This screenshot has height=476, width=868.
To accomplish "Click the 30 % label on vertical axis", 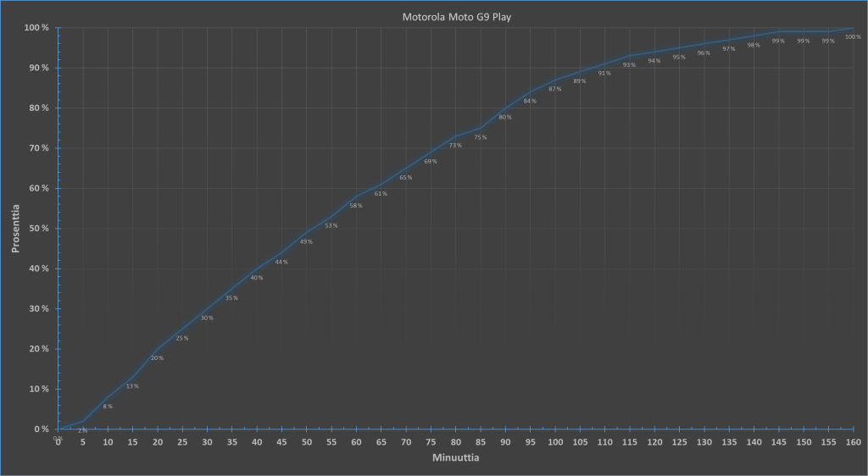I will click(x=37, y=308).
